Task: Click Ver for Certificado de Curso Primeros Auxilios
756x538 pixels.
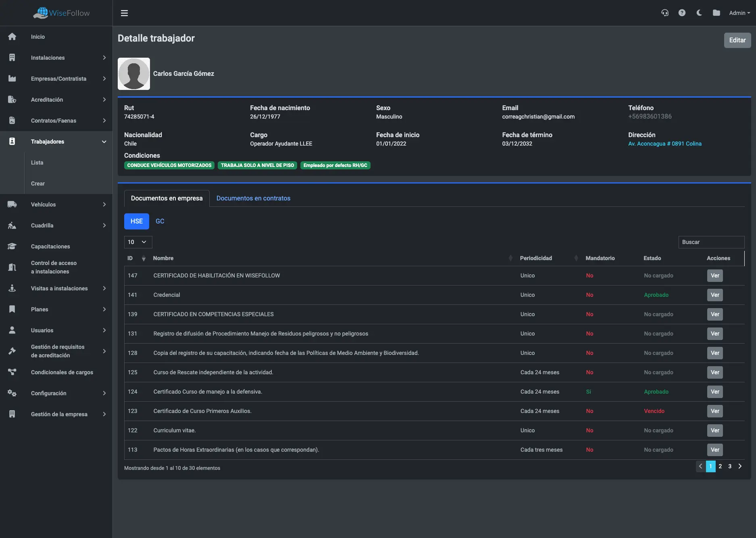Action: tap(715, 411)
